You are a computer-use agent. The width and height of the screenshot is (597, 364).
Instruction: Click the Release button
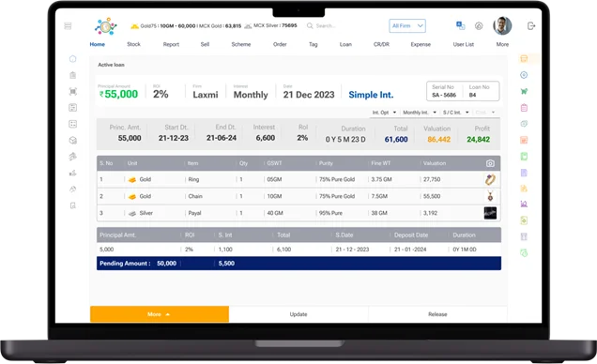coord(437,314)
